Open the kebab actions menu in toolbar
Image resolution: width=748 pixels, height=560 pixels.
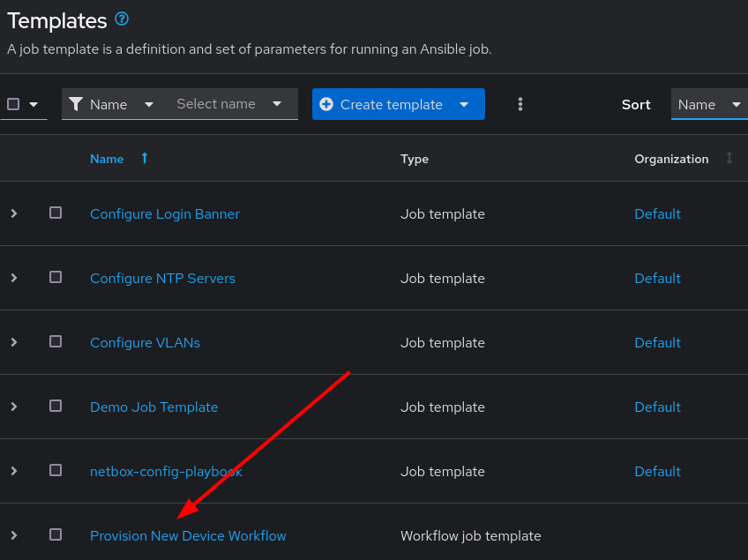coord(520,104)
